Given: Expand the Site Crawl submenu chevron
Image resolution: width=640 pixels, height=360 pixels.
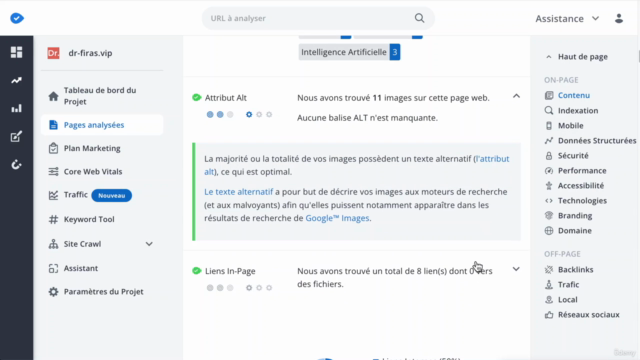Looking at the screenshot, I should pos(149,244).
